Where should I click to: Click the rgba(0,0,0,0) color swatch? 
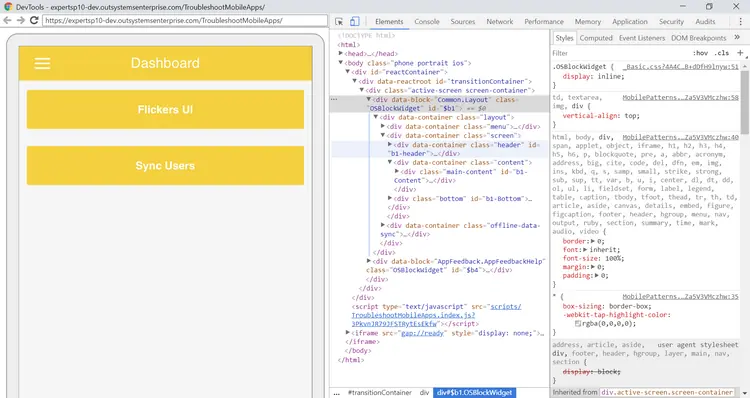(x=578, y=324)
